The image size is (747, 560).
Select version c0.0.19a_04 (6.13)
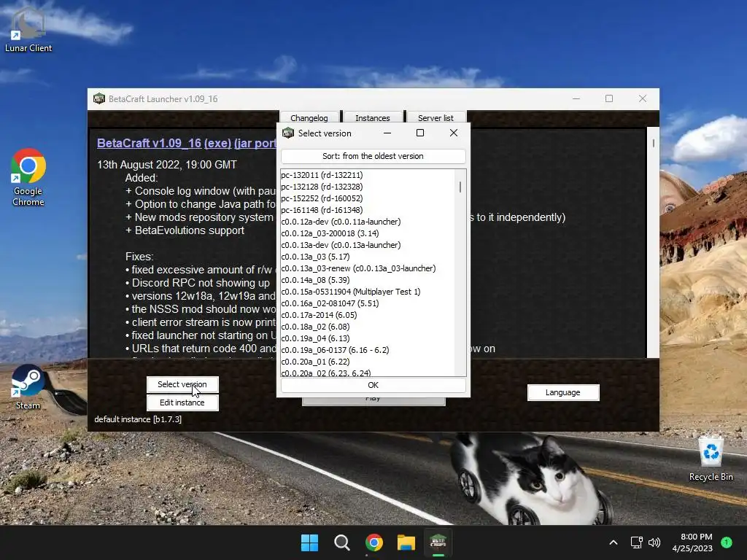[x=368, y=338]
